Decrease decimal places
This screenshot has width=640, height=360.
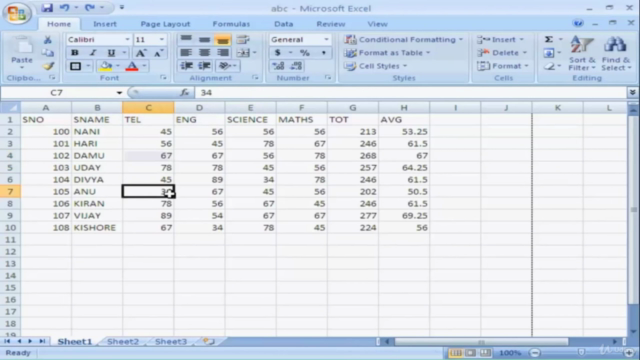pos(296,66)
